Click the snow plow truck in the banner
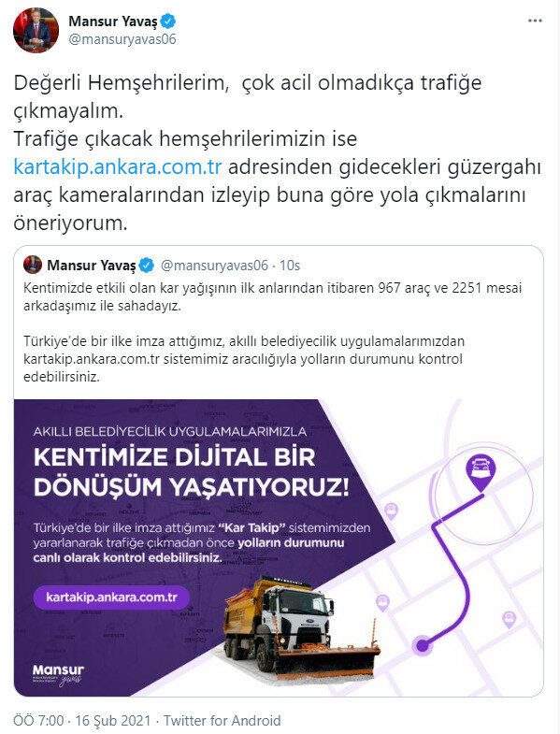560x734 pixels. click(x=302, y=627)
